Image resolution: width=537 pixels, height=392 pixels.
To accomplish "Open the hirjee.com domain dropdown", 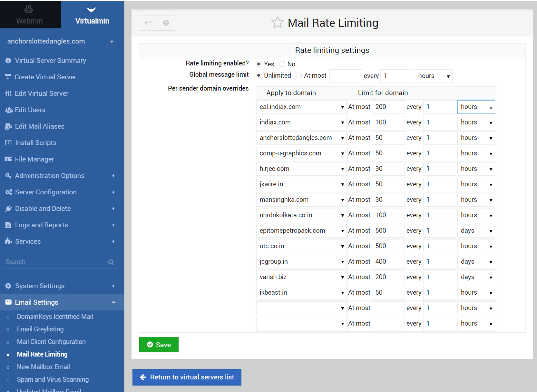I will coord(301,169).
